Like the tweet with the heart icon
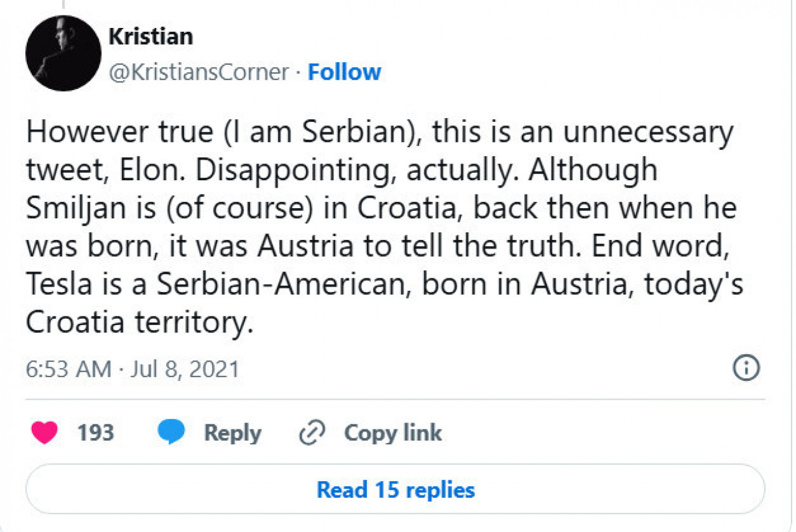 click(x=44, y=433)
